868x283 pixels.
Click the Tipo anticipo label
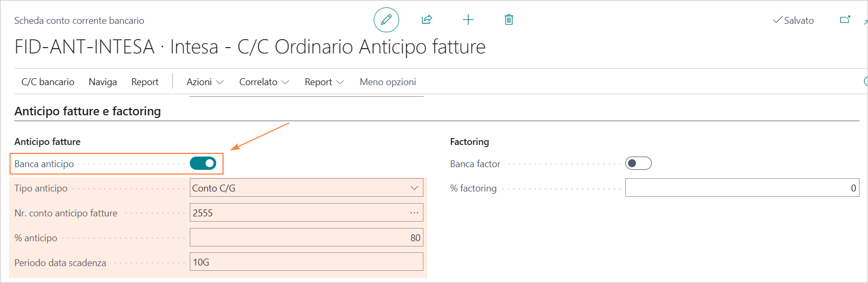41,188
